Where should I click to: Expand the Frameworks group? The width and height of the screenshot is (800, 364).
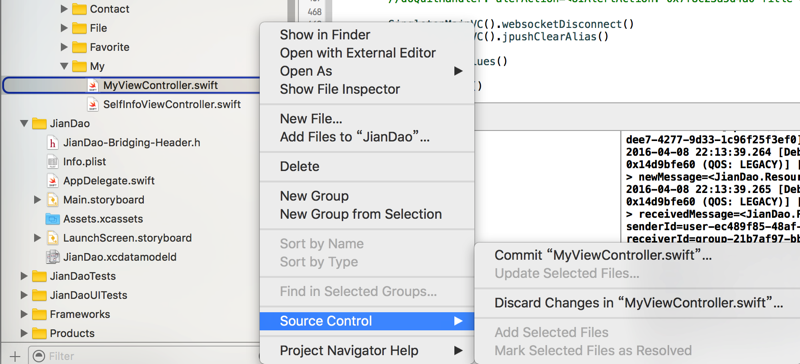pyautogui.click(x=23, y=314)
